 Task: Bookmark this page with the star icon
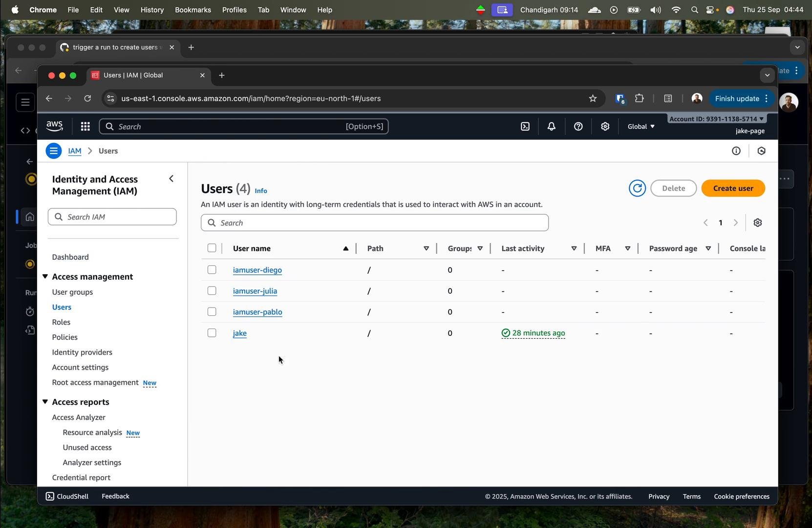point(593,99)
